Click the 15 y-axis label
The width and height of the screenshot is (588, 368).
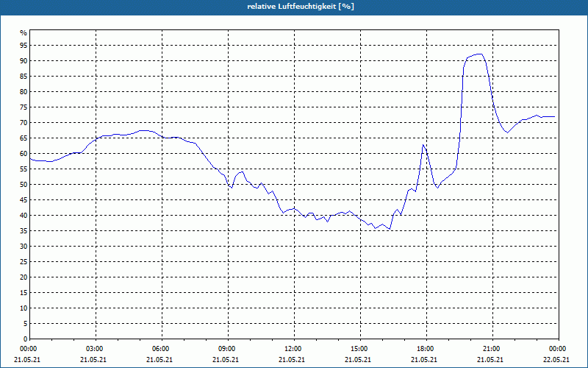point(24,293)
